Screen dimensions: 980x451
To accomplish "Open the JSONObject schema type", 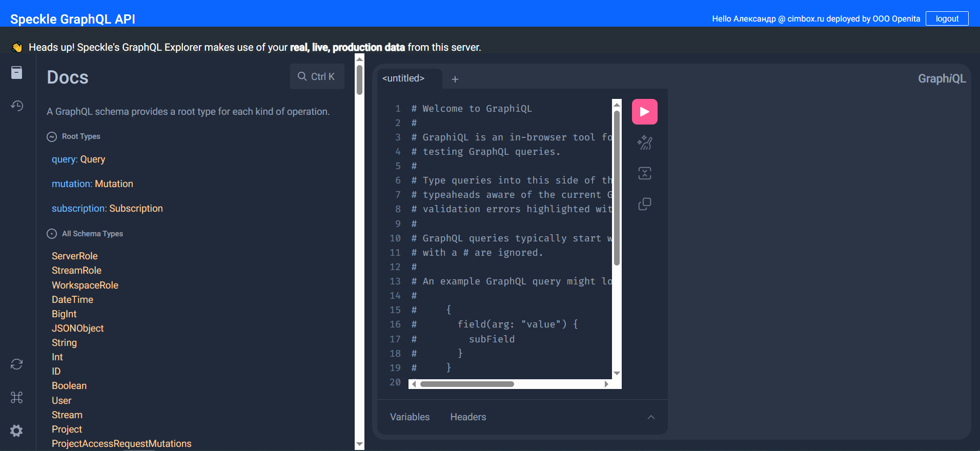I will pos(77,328).
